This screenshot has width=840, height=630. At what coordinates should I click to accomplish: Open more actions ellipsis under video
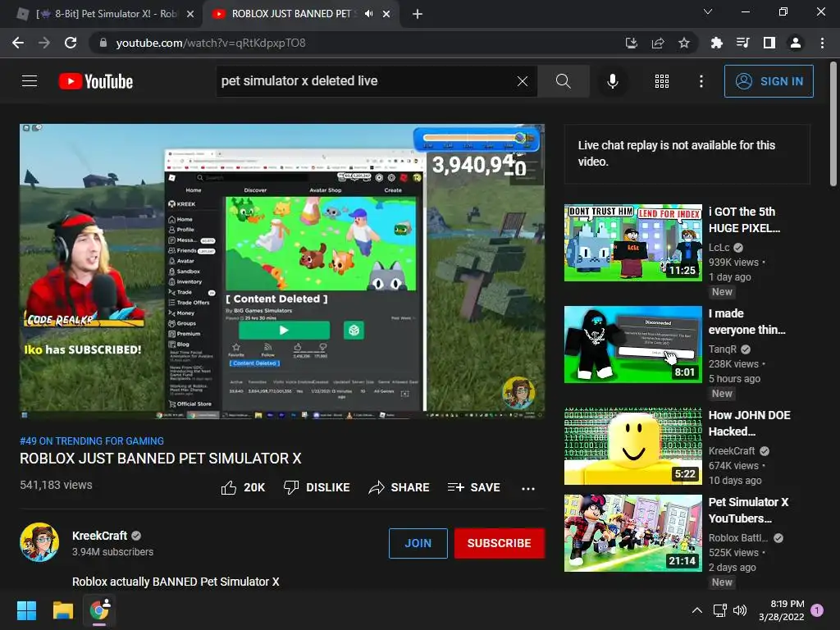point(528,488)
